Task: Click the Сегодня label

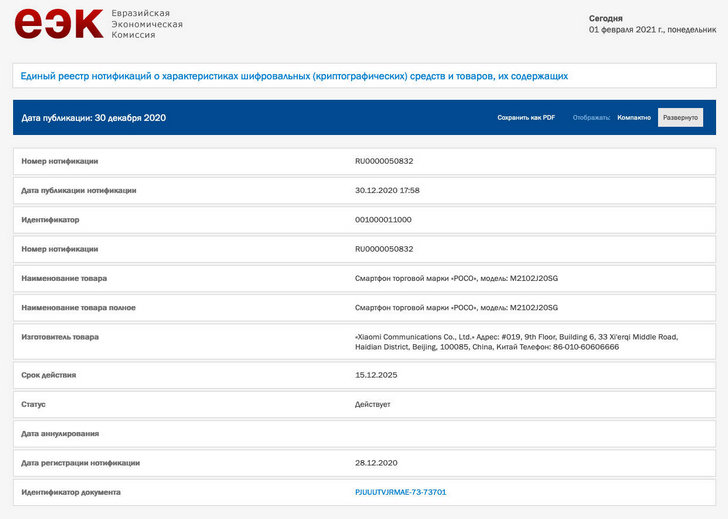Action: coord(605,19)
